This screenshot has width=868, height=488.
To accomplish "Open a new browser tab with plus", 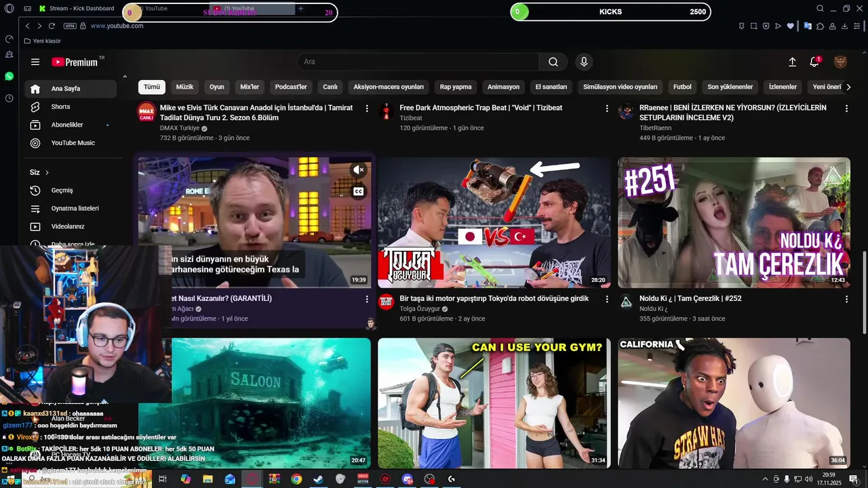I will click(x=300, y=9).
